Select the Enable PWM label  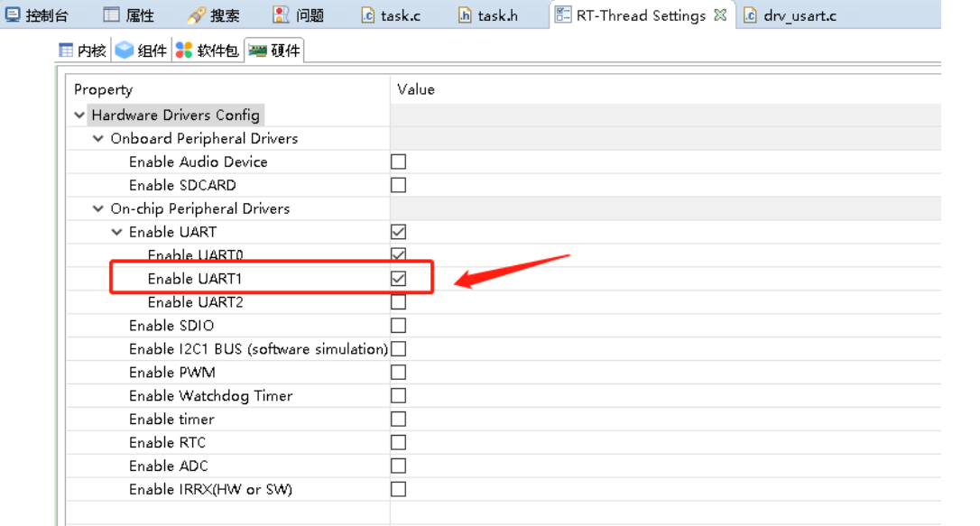click(171, 373)
